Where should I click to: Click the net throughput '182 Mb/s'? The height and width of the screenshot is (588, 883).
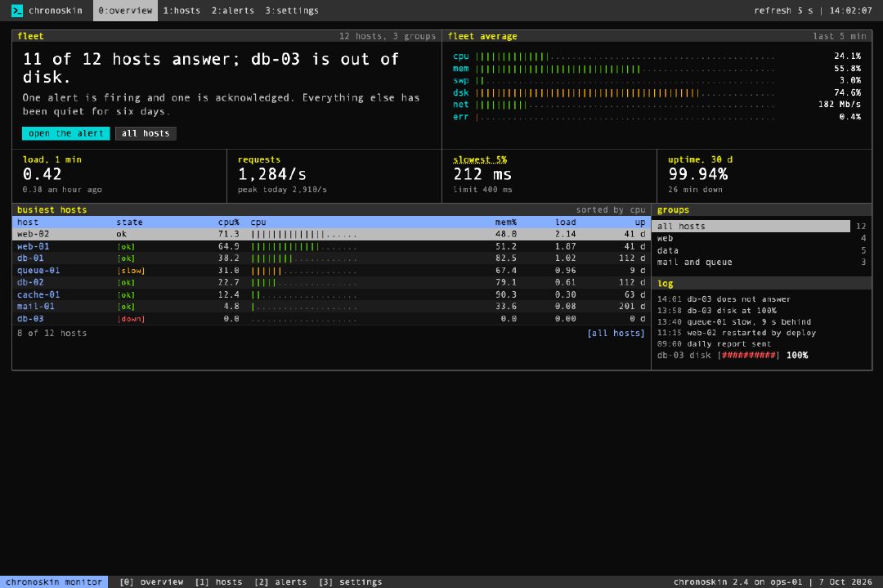click(x=839, y=105)
